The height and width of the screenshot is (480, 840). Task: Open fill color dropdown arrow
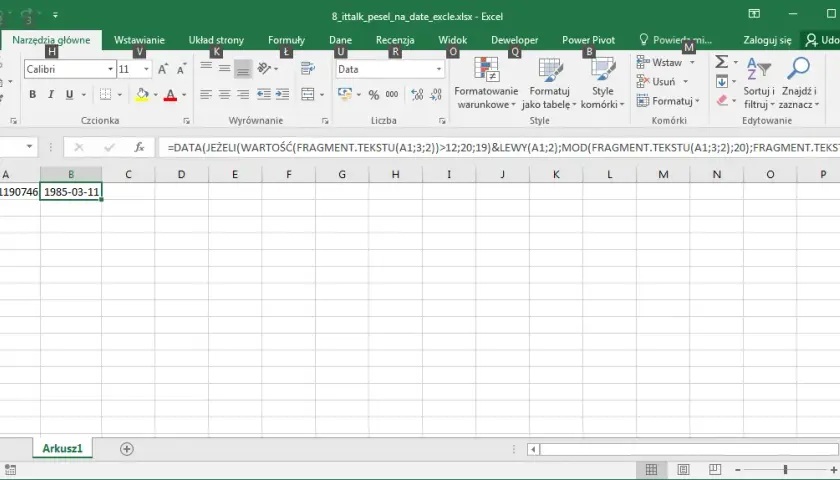[155, 95]
